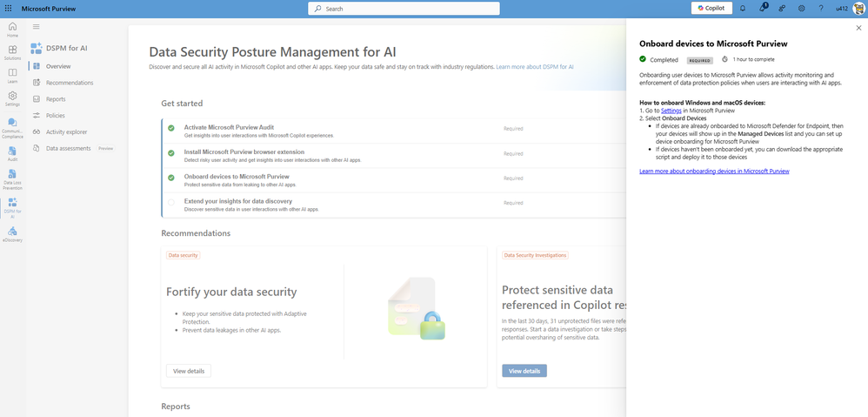The height and width of the screenshot is (417, 868).
Task: Open Settings in left rail
Action: pyautogui.click(x=12, y=98)
